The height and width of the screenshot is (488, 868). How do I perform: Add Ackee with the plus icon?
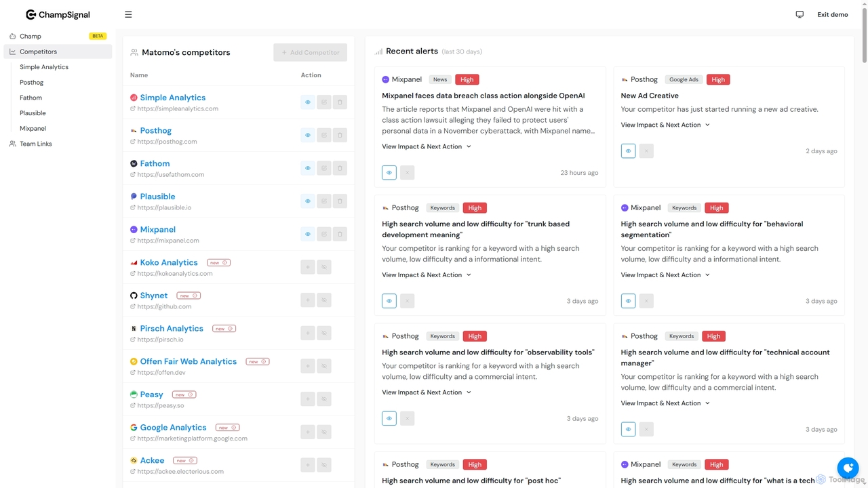point(308,465)
